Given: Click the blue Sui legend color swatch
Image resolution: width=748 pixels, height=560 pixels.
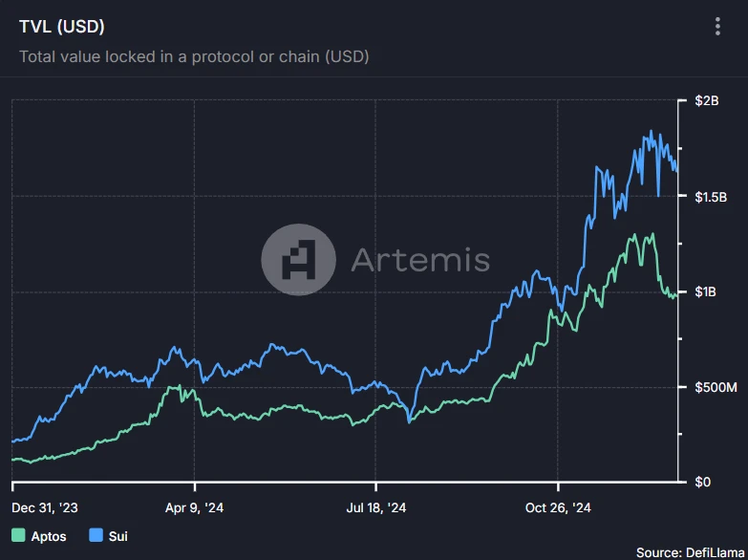Looking at the screenshot, I should click(96, 536).
